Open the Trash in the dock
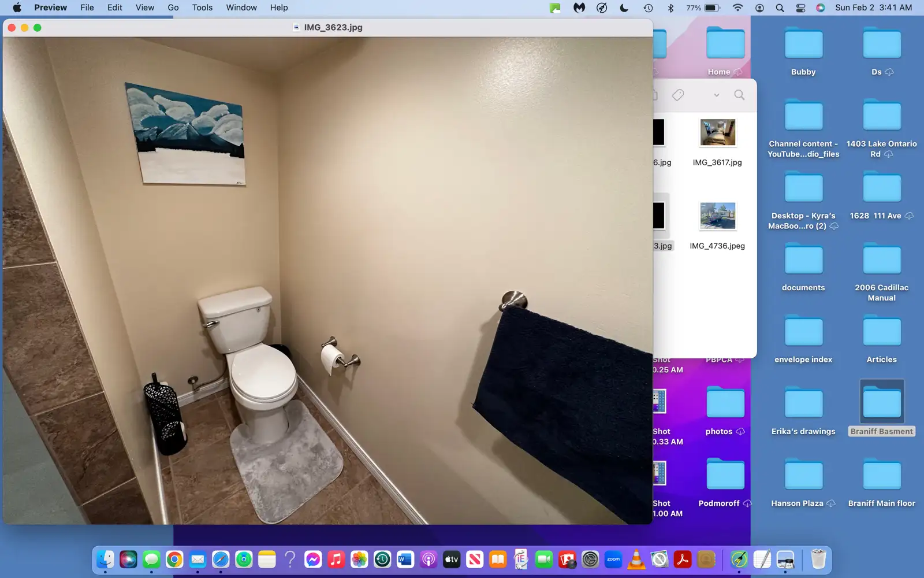 point(818,560)
